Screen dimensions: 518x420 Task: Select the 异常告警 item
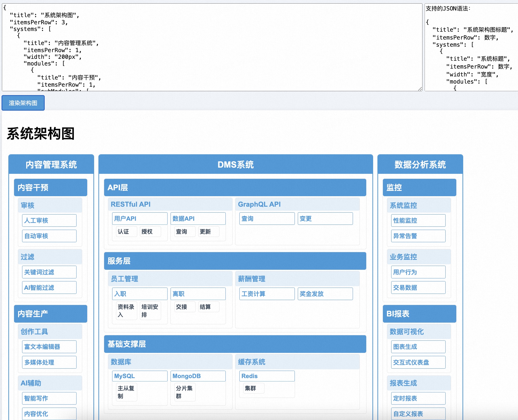tap(418, 236)
